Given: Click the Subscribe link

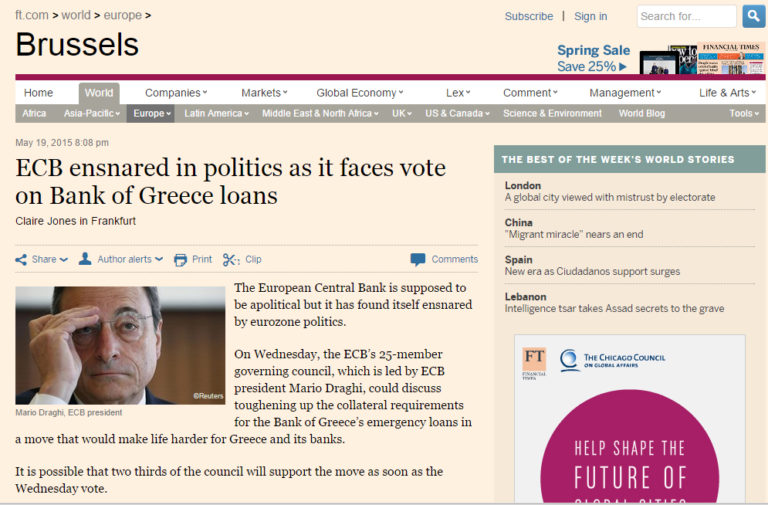Looking at the screenshot, I should pyautogui.click(x=529, y=16).
